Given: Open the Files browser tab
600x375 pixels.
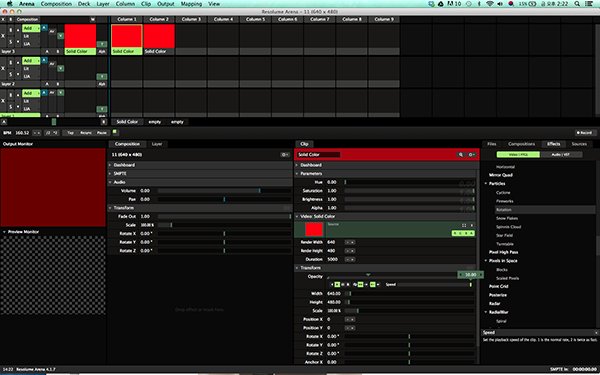Looking at the screenshot, I should [x=492, y=144].
